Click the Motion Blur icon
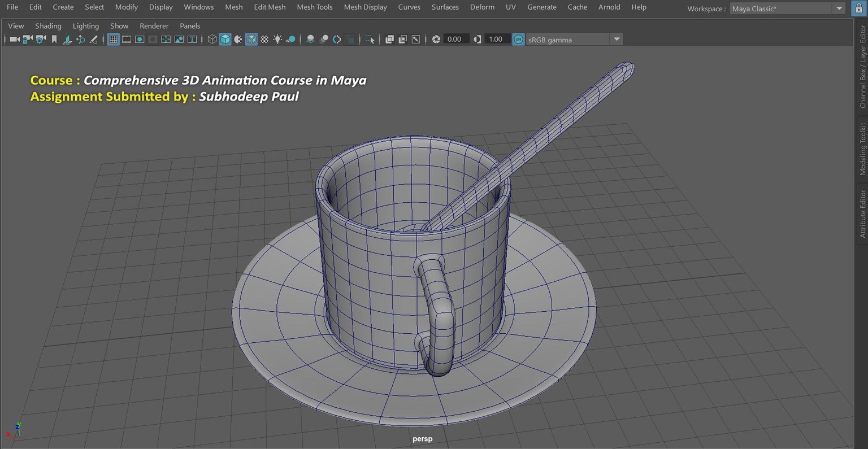This screenshot has width=868, height=449. 324,40
